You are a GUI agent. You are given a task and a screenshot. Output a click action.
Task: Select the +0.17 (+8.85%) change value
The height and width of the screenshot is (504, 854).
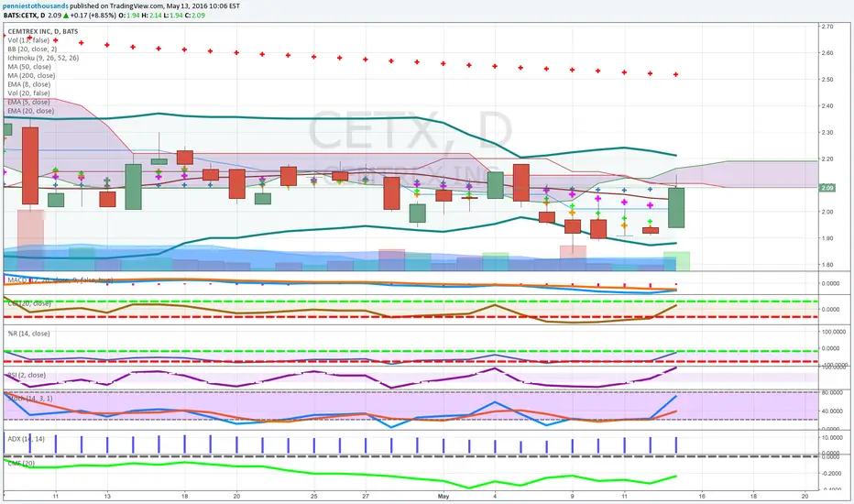click(93, 16)
